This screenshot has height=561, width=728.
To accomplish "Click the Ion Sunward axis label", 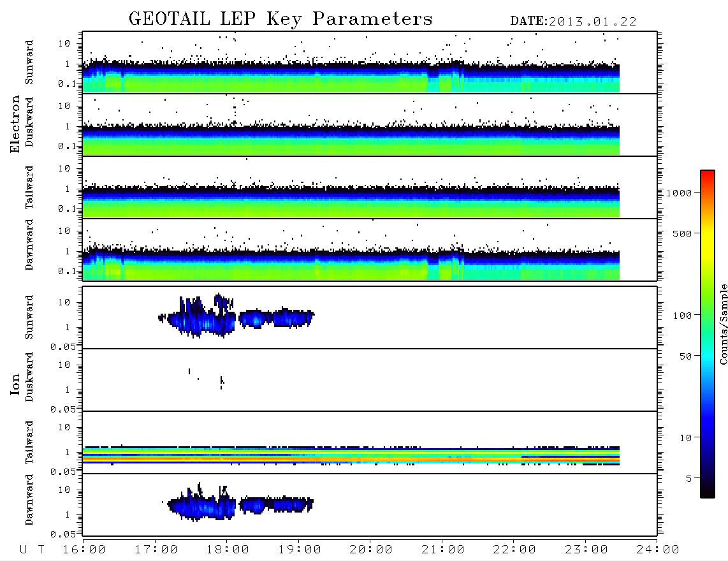I will pyautogui.click(x=29, y=317).
